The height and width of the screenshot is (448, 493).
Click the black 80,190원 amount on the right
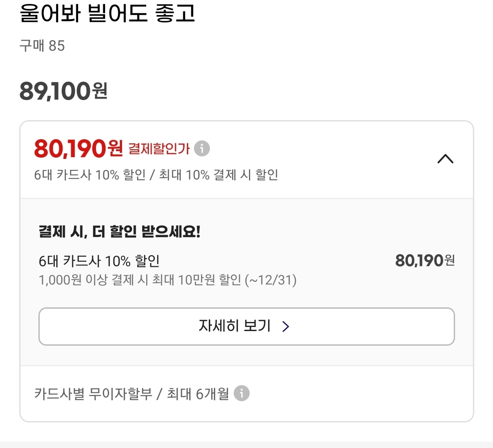[425, 261]
